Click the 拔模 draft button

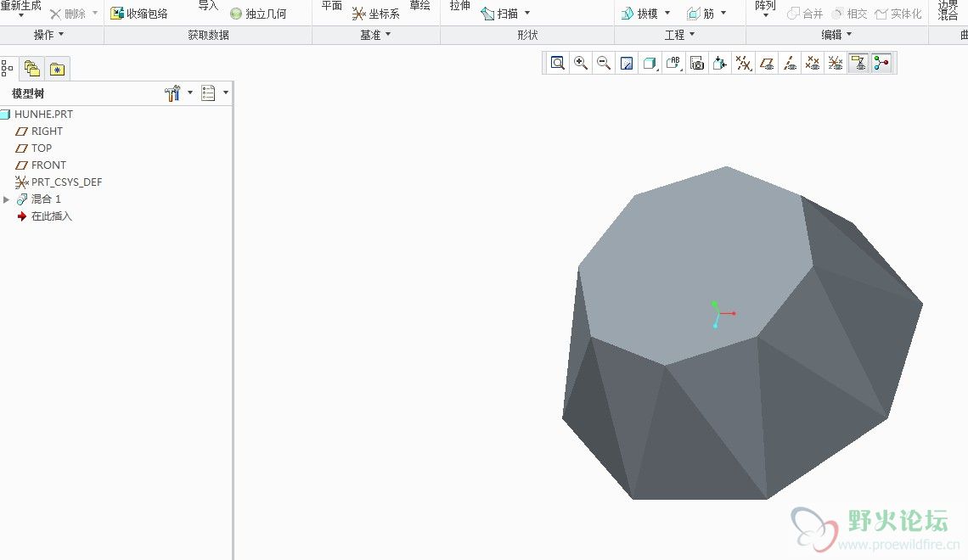tap(639, 14)
